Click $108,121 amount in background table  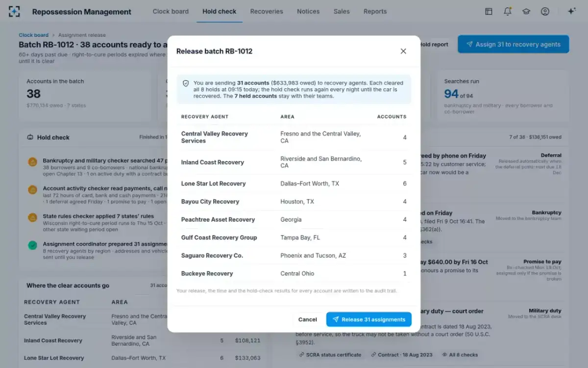[248, 341]
